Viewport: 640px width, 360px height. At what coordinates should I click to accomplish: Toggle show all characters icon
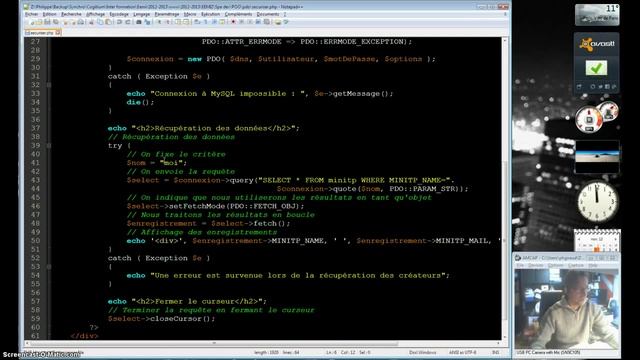tap(204, 22)
